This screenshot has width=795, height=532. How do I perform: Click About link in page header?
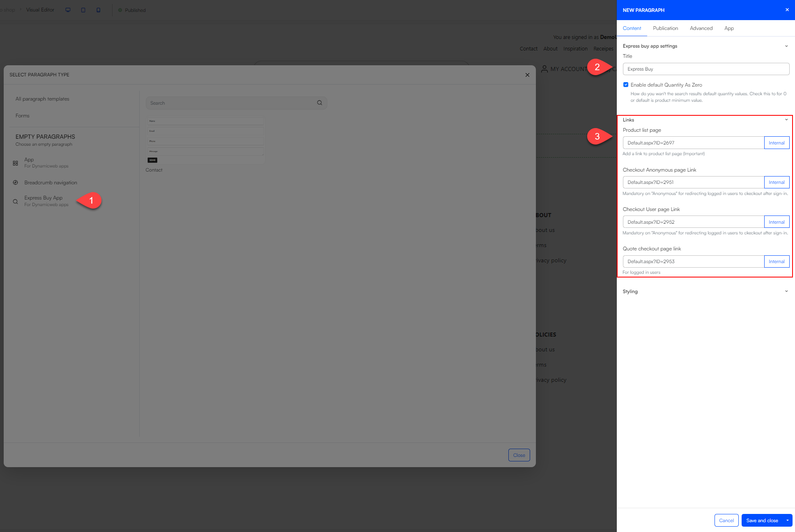coord(550,49)
